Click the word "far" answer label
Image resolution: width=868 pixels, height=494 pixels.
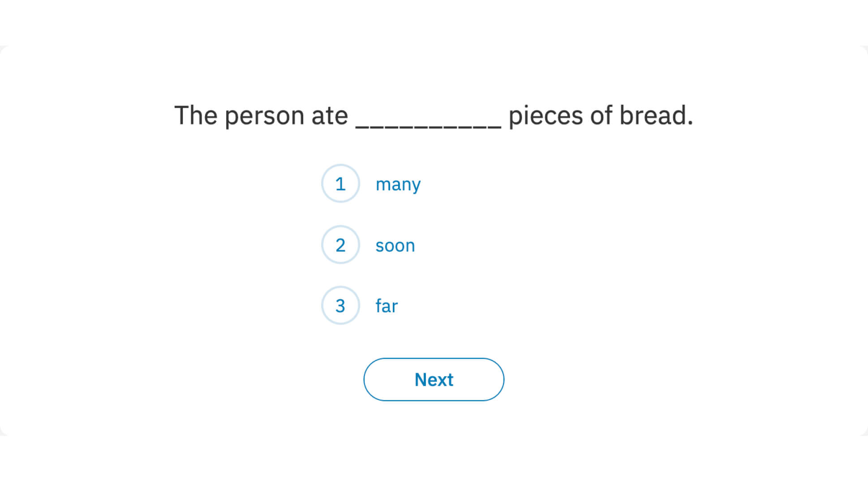pyautogui.click(x=386, y=305)
